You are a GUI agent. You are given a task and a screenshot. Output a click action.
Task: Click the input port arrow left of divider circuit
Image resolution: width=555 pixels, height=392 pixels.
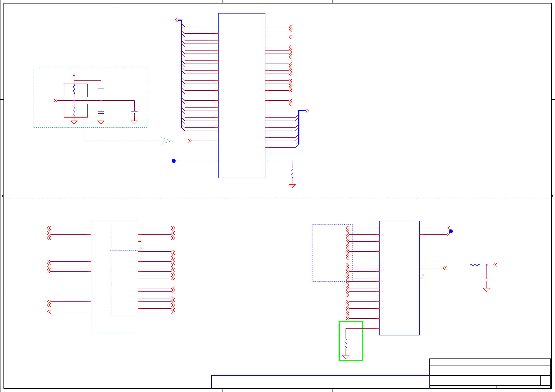coord(56,101)
